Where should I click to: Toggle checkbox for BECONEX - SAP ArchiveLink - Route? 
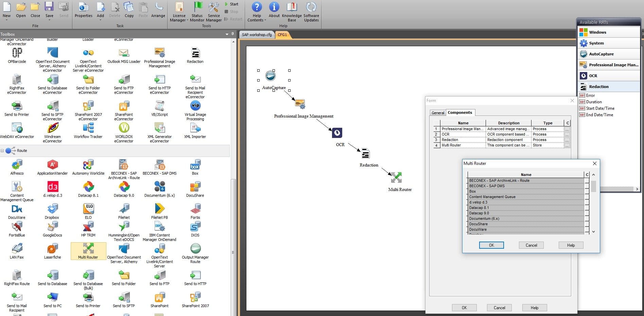click(587, 180)
